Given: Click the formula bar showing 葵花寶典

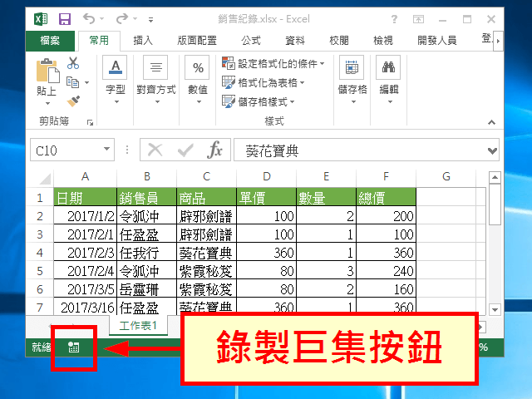Looking at the screenshot, I should click(x=360, y=150).
